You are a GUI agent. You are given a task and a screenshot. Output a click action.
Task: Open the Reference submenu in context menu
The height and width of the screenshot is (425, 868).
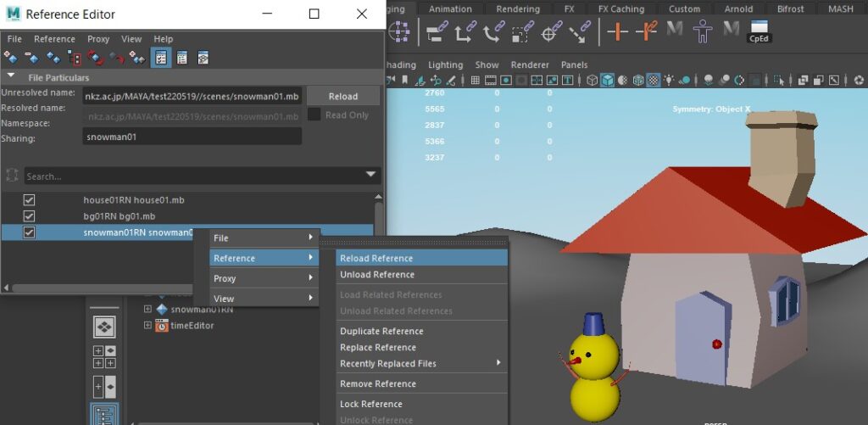(x=264, y=258)
